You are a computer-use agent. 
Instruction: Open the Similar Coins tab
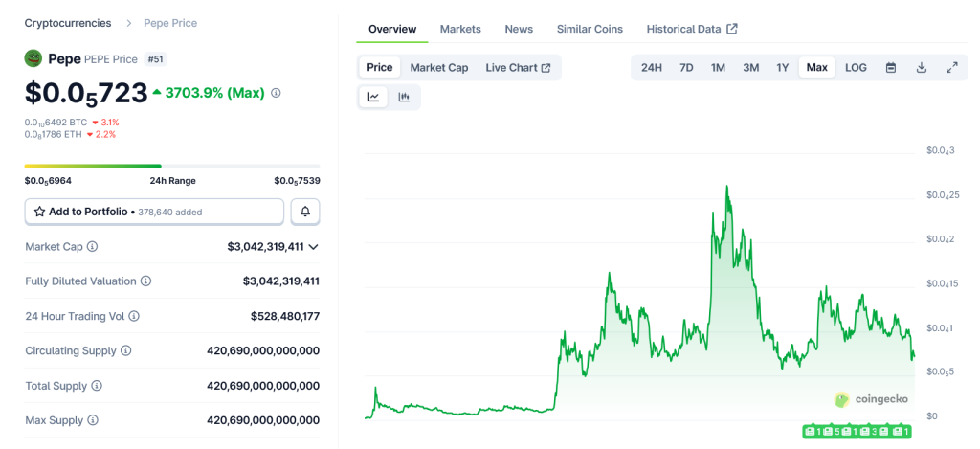pos(590,29)
